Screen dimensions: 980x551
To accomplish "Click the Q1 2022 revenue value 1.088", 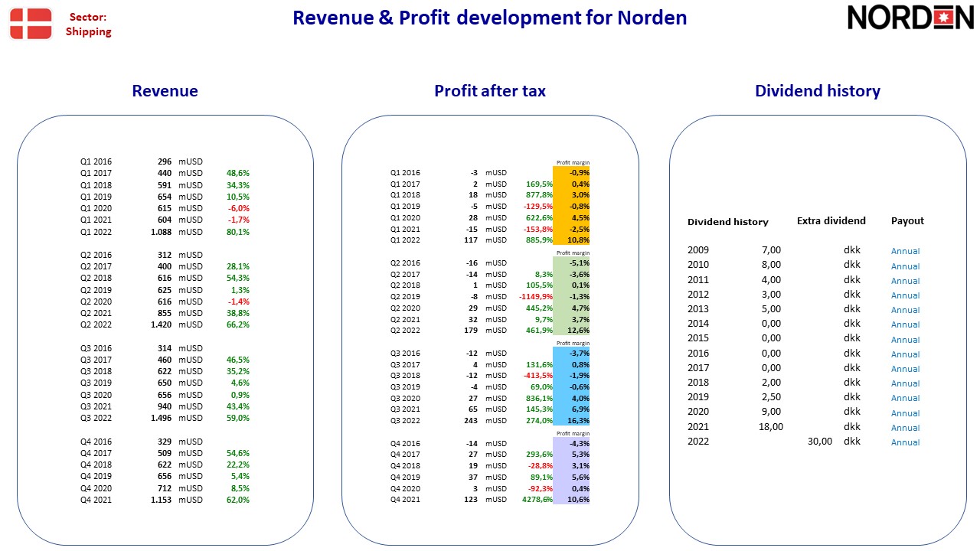I will tap(161, 232).
